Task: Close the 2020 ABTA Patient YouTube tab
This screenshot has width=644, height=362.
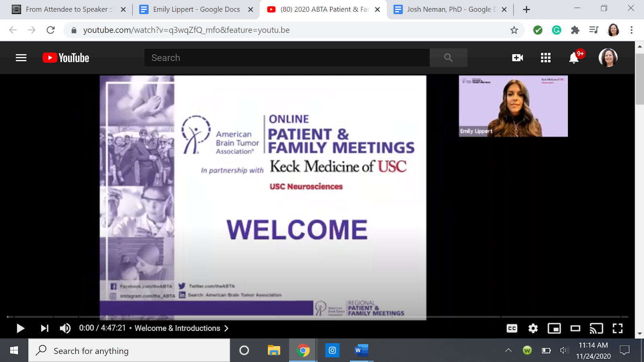Action: [x=378, y=9]
